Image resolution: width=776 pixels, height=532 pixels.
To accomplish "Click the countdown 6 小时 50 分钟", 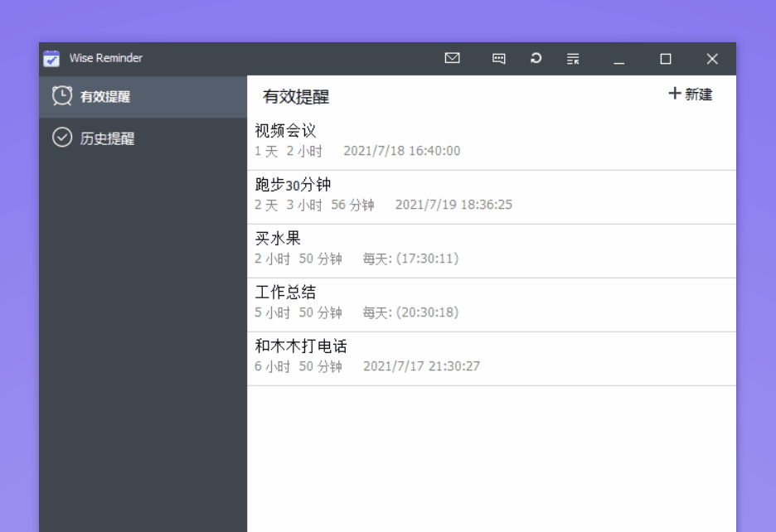I will pos(298,367).
